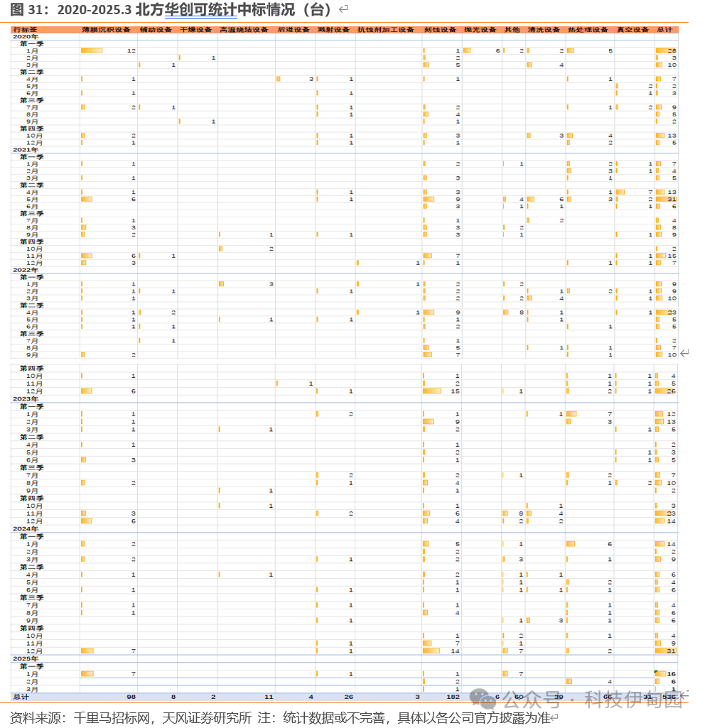Select the 12月 row label under 2022年
Viewport: 705px width, 728px height.
(34, 391)
